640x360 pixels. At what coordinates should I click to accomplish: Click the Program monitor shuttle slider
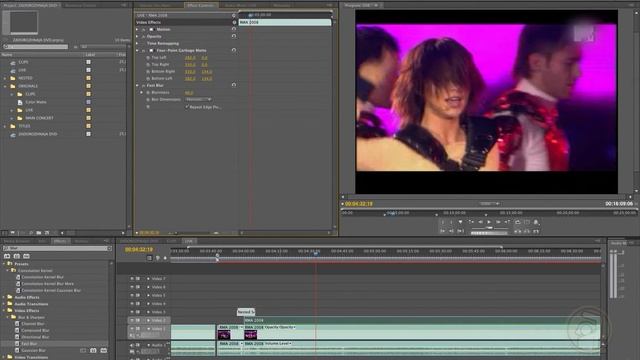(489, 228)
